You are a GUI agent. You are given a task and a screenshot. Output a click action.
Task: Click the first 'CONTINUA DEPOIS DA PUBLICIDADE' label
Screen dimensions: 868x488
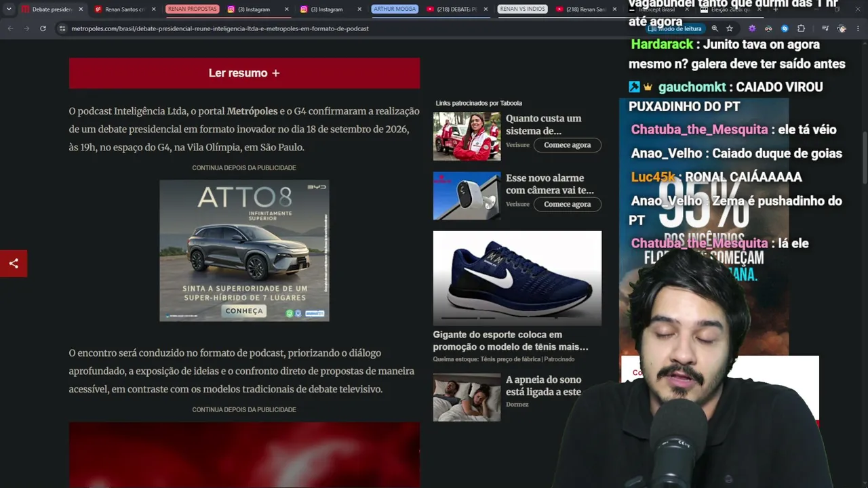pos(244,168)
